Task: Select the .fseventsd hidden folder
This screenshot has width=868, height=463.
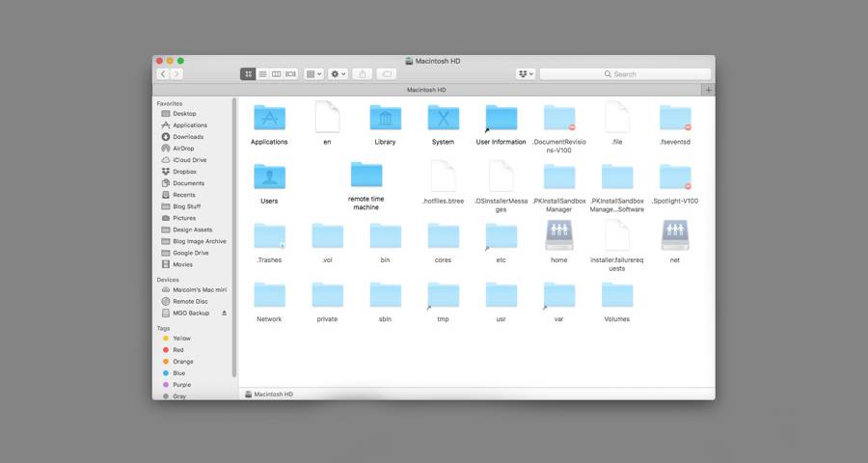Action: coord(675,118)
